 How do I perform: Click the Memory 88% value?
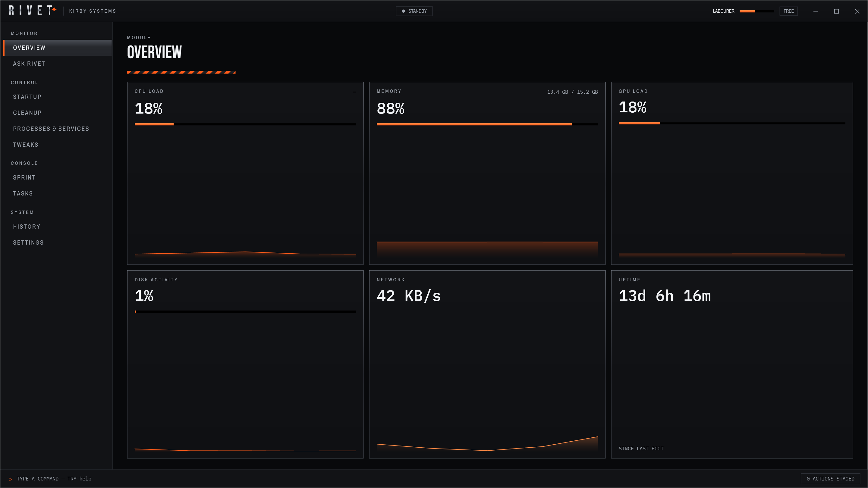pyautogui.click(x=391, y=108)
